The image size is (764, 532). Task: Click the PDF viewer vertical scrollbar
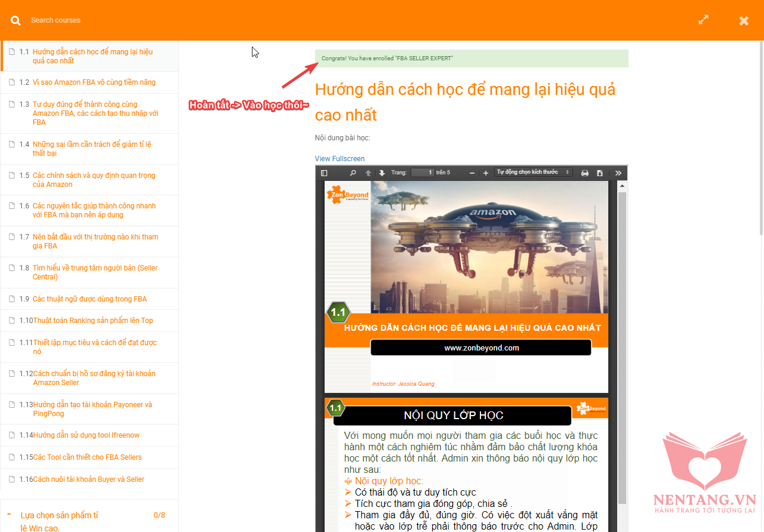click(x=622, y=346)
